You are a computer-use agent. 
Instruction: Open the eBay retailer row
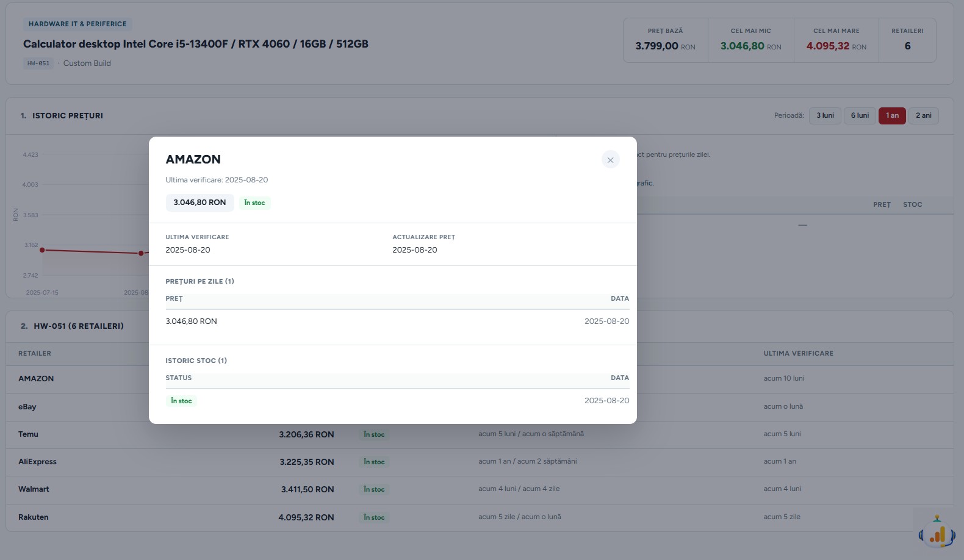point(480,407)
